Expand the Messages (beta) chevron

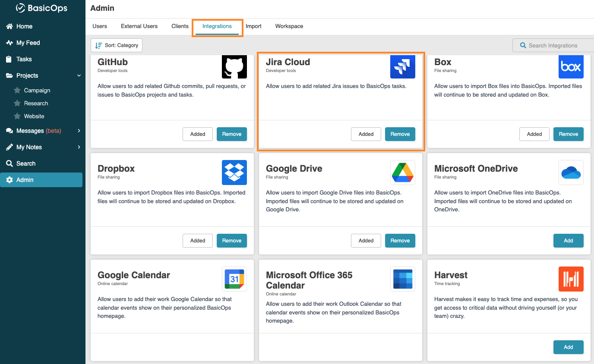(79, 131)
